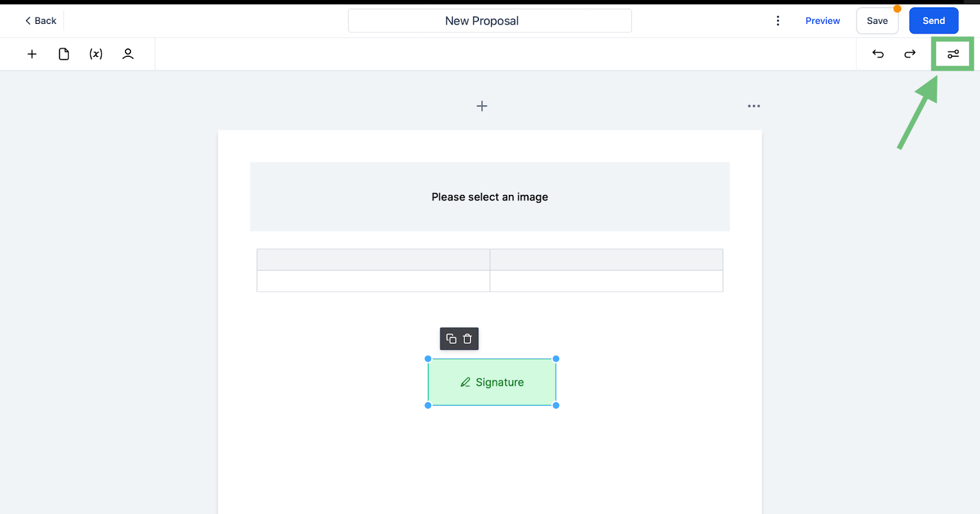Open the vertical three-dot menu near Preview
980x514 pixels.
778,21
